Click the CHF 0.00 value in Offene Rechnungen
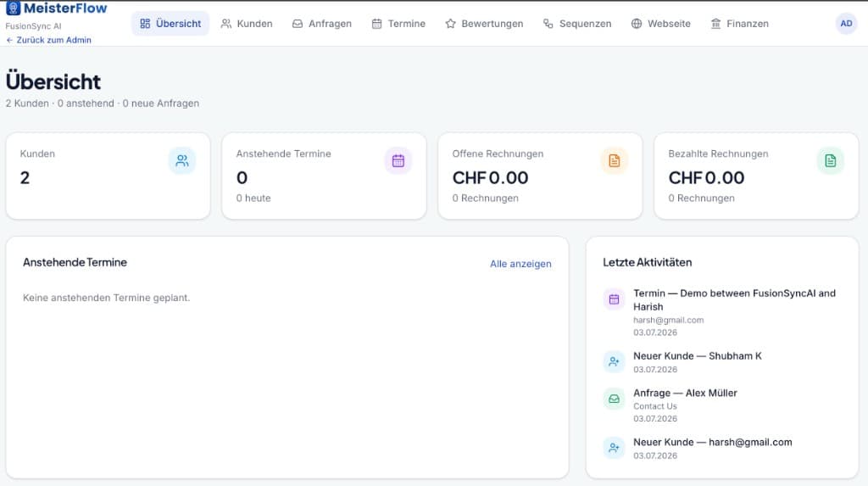The height and width of the screenshot is (486, 868). 490,178
